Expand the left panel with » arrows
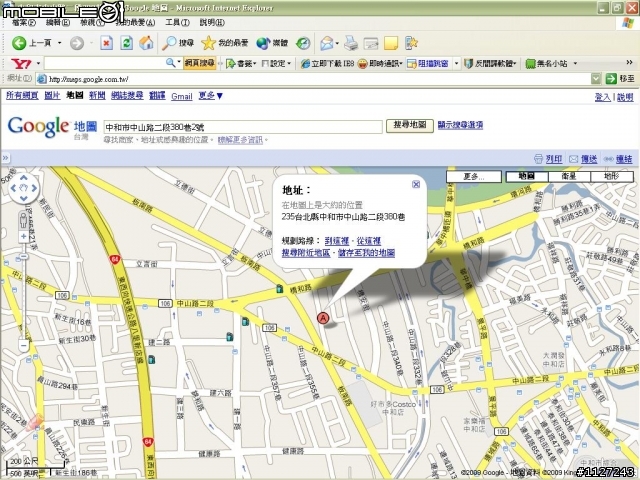Viewport: 640px width, 480px height. point(5,158)
